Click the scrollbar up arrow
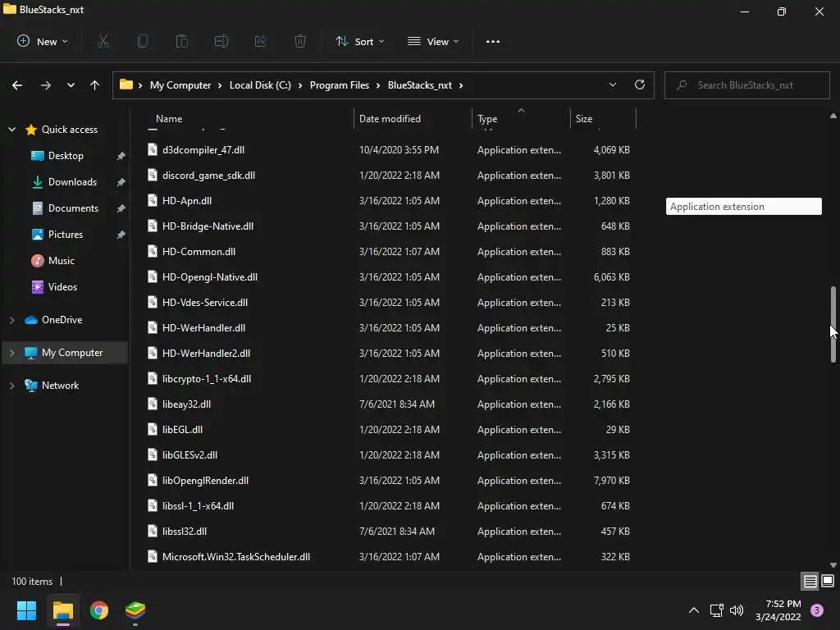 tap(833, 115)
